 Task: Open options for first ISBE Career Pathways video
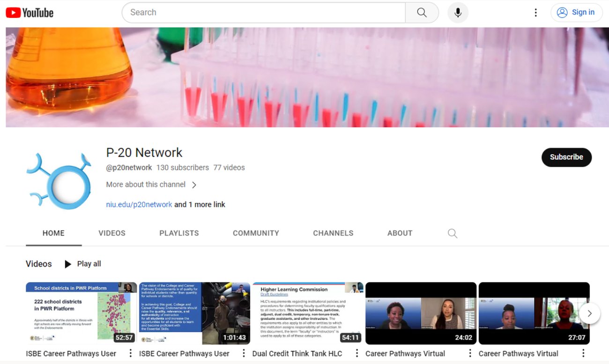pyautogui.click(x=130, y=353)
